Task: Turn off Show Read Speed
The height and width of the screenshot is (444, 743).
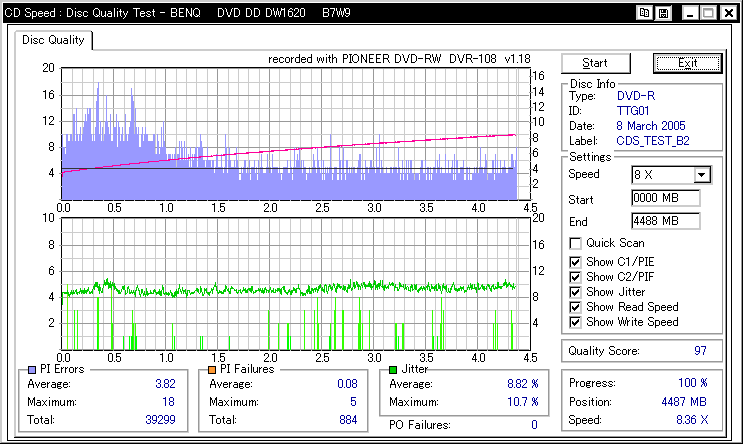Action: (x=575, y=307)
